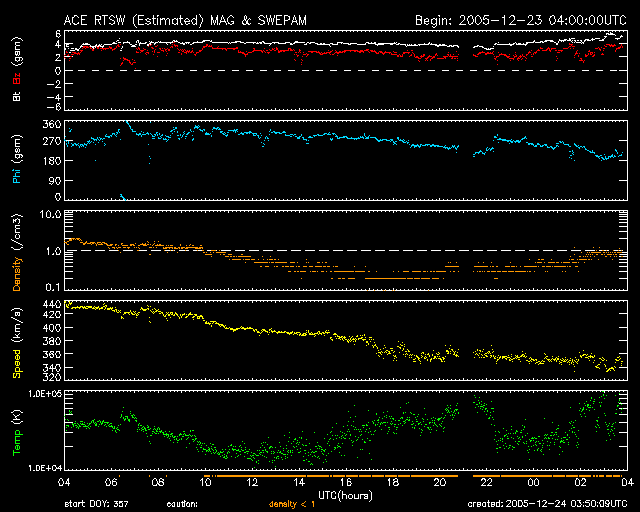
Task: Click the title 'ACE RTSW (Estimated) MAG & SWEPAM'
Action: 185,20
